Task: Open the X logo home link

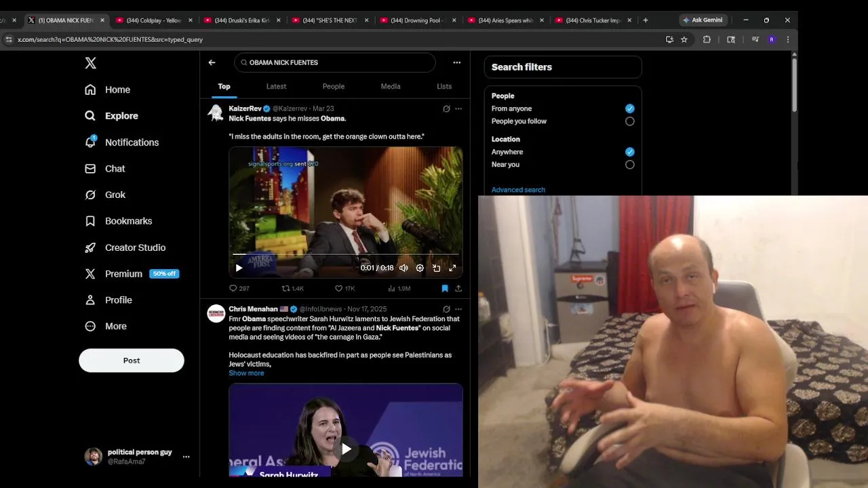Action: click(90, 63)
